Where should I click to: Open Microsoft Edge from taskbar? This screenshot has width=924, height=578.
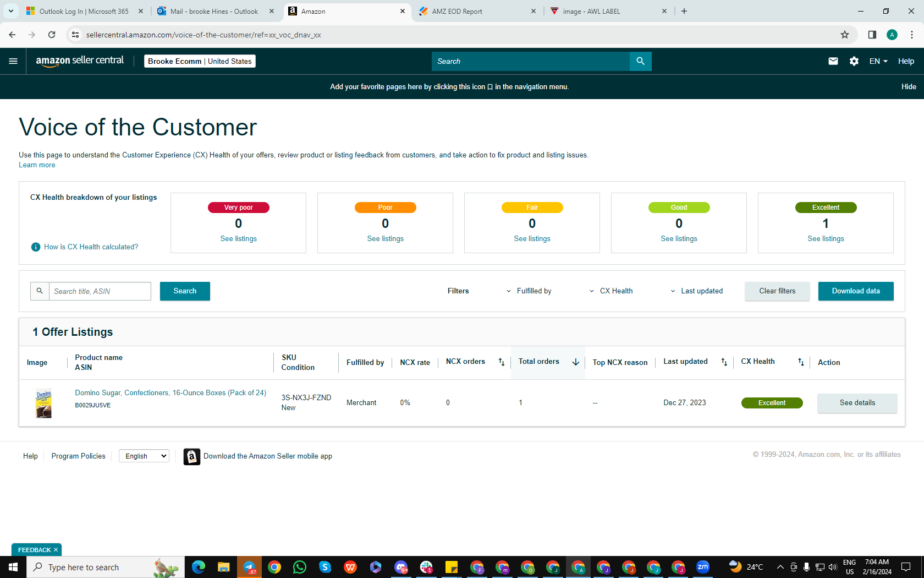[199, 567]
